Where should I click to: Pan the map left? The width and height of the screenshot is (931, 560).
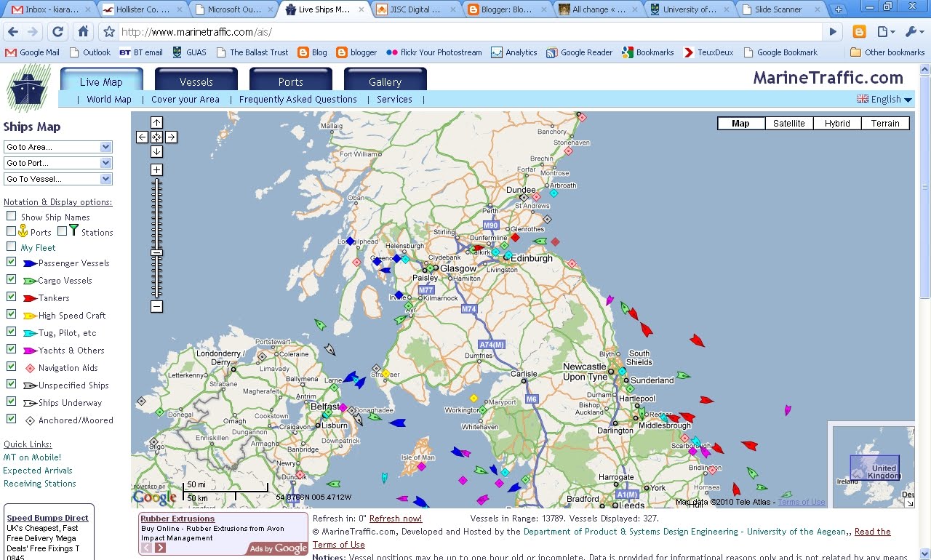point(142,137)
